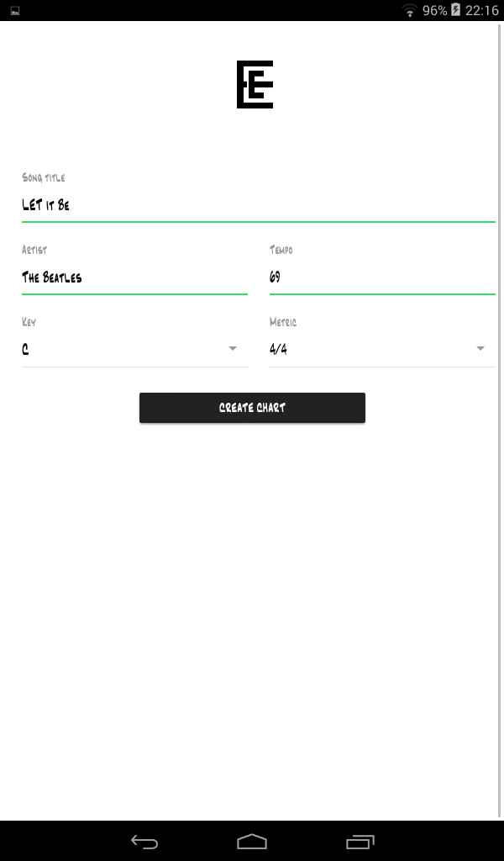Go to the Android home screen

click(252, 841)
